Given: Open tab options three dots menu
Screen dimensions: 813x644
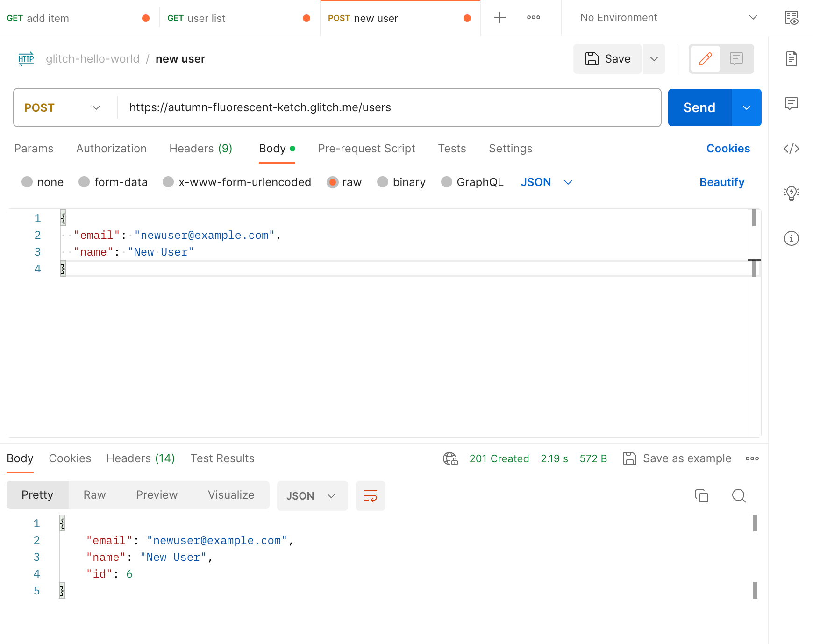Looking at the screenshot, I should (x=534, y=18).
